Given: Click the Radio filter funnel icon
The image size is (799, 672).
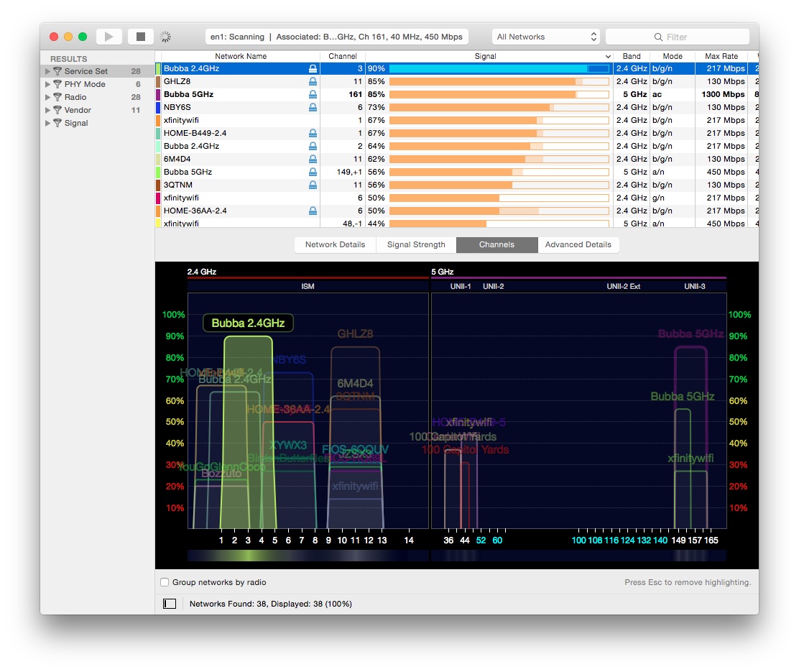Looking at the screenshot, I should coord(57,97).
